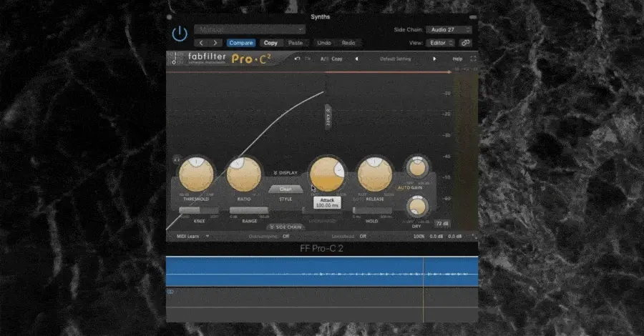
Task: Expand the SIDE CHAIN section
Action: pos(286,227)
